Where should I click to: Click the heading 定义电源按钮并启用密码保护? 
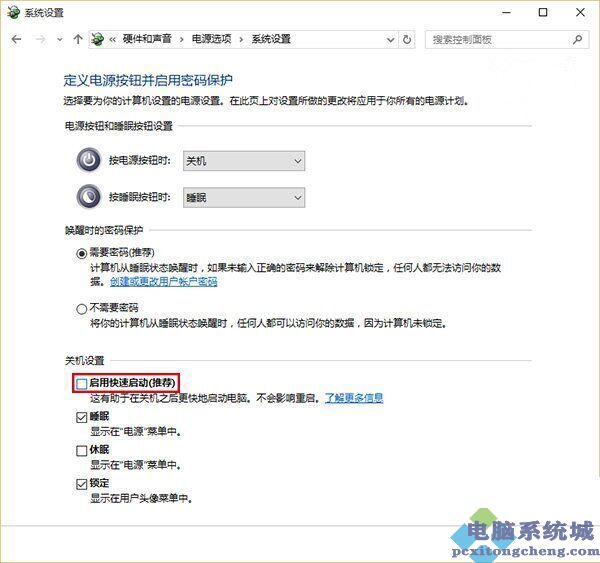pos(148,80)
